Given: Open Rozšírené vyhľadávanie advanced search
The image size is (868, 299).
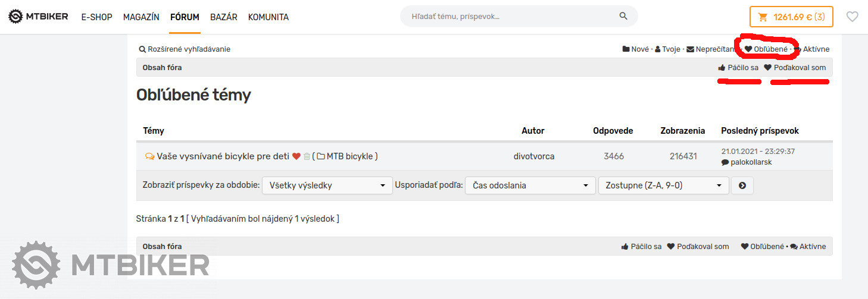Looking at the screenshot, I should [185, 49].
